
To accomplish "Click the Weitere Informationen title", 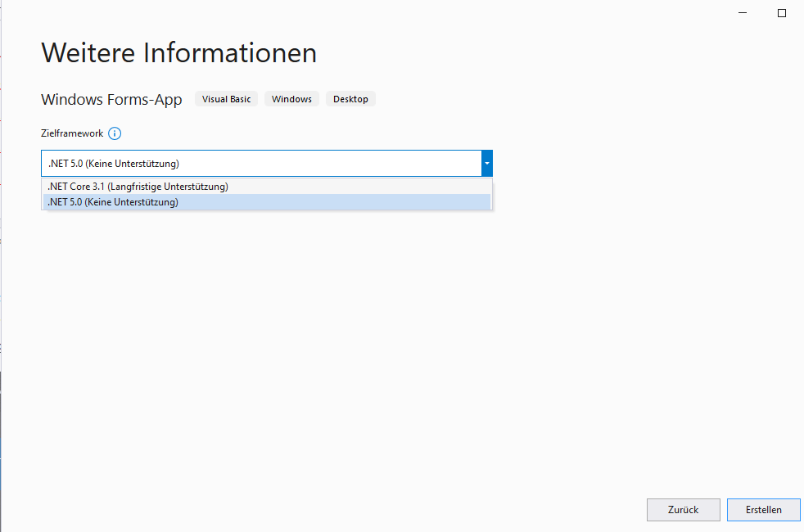I will pos(179,52).
